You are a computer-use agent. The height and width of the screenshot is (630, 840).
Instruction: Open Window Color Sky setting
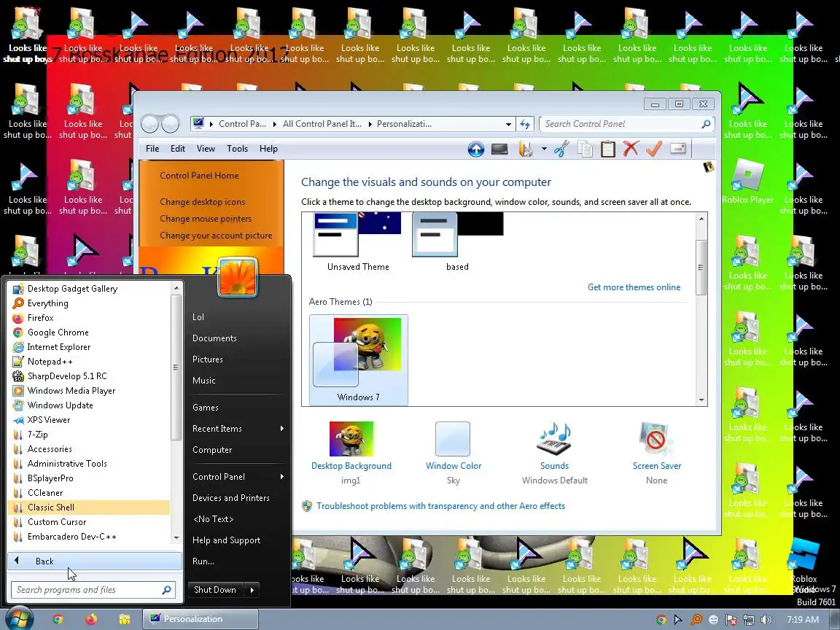pos(454,454)
